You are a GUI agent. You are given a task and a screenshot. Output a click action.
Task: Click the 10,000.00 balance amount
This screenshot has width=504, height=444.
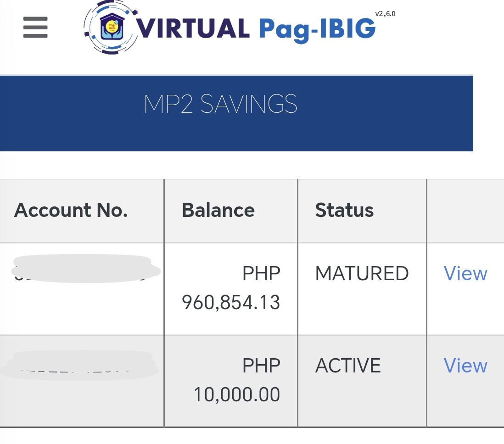coord(236,395)
